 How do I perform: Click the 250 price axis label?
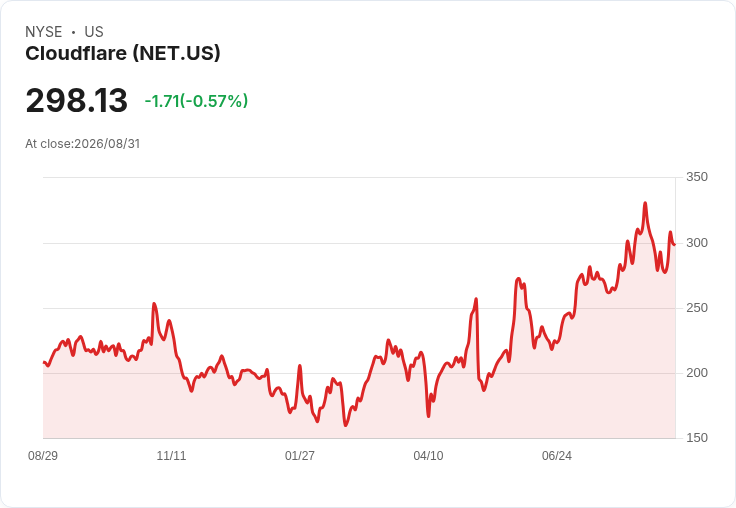pos(697,308)
